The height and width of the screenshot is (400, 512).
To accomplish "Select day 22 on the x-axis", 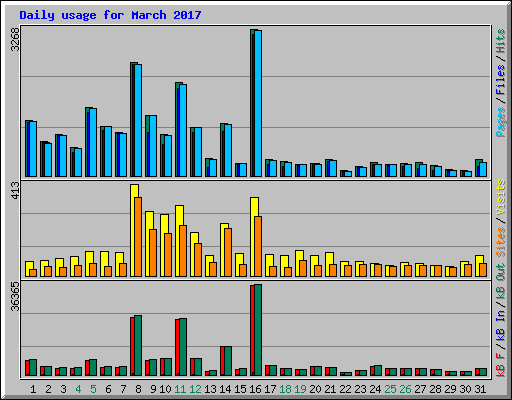I will 345,389.
